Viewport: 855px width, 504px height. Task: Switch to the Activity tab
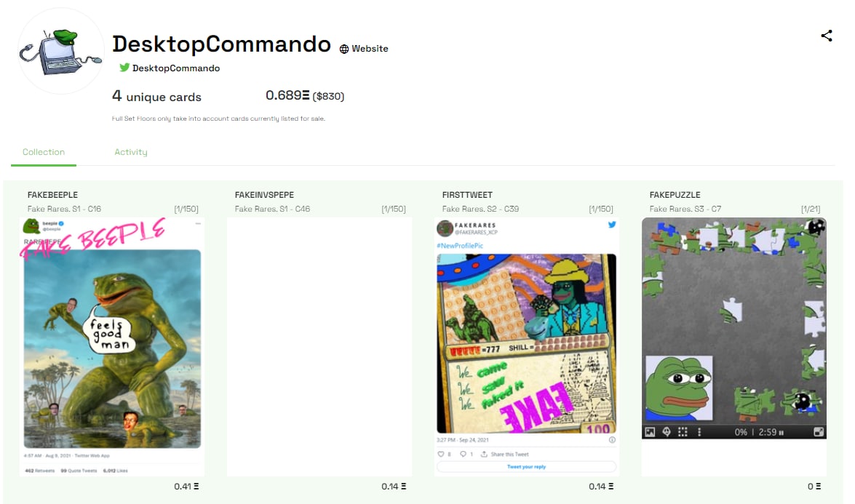point(131,152)
